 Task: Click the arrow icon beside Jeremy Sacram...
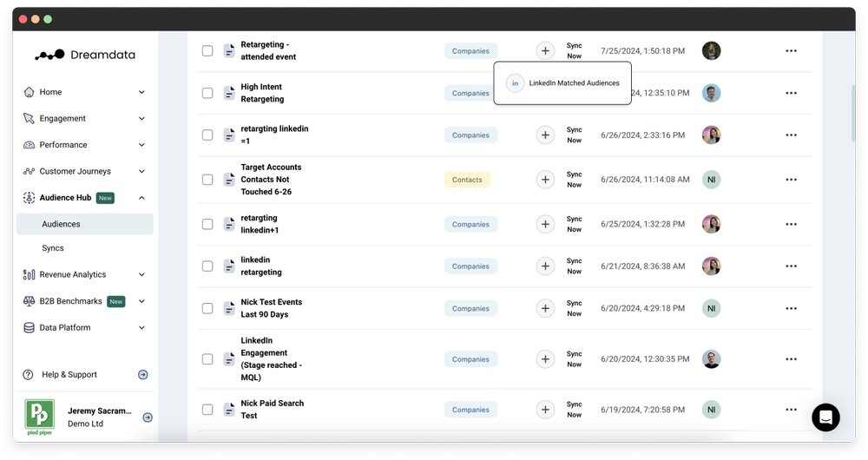pyautogui.click(x=148, y=417)
